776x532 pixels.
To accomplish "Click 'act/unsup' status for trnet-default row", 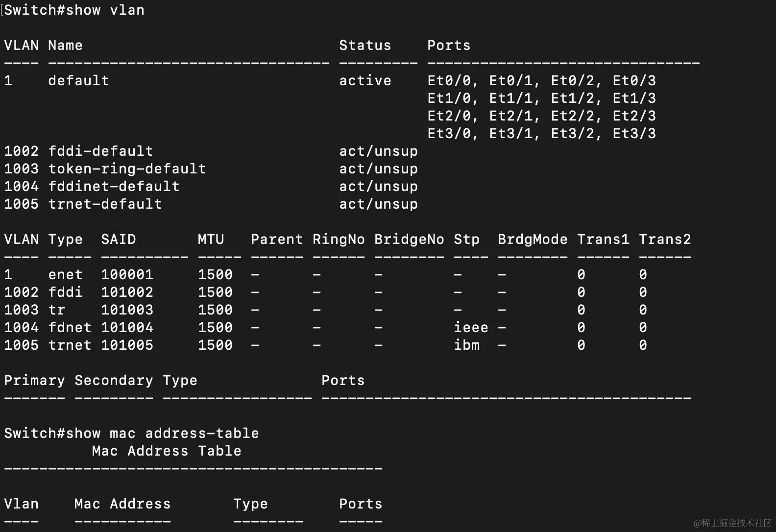I will pyautogui.click(x=379, y=204).
